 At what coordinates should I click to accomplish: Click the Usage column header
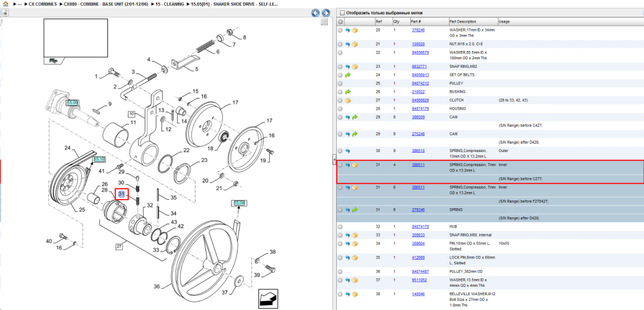pyautogui.click(x=504, y=22)
